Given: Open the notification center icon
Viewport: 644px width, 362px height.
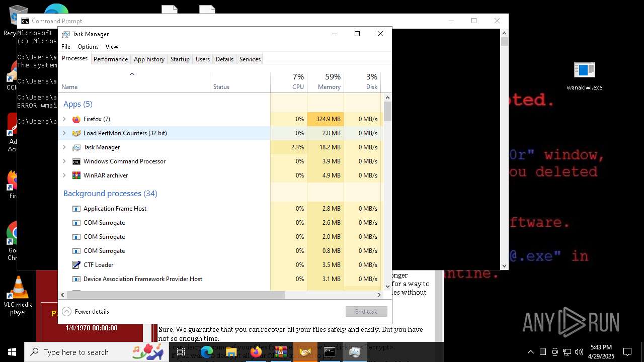Looking at the screenshot, I should pyautogui.click(x=627, y=352).
